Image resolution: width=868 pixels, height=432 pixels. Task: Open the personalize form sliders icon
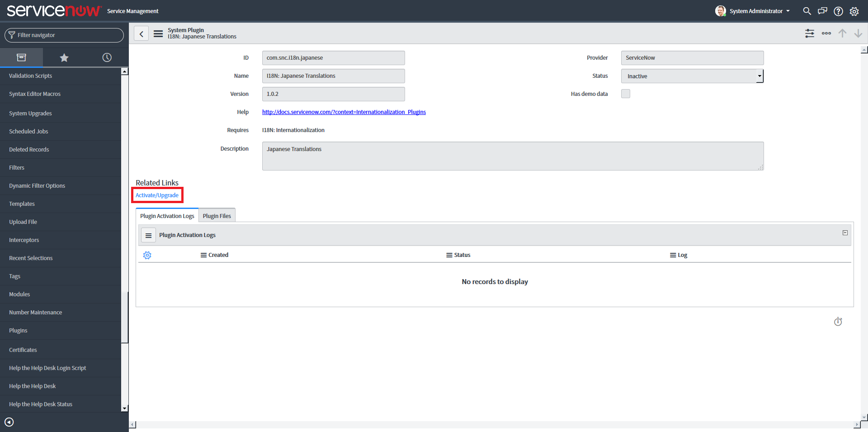click(x=810, y=33)
